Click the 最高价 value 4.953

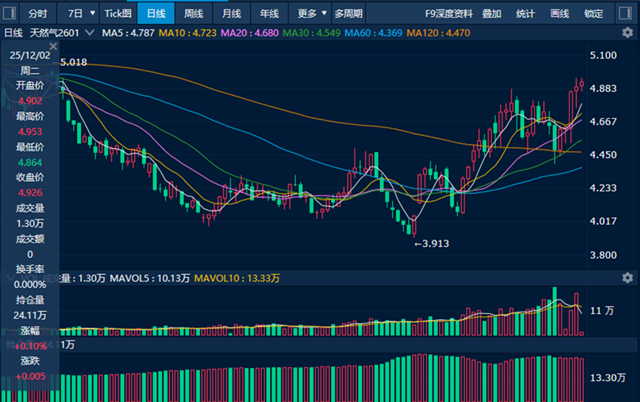tap(30, 131)
